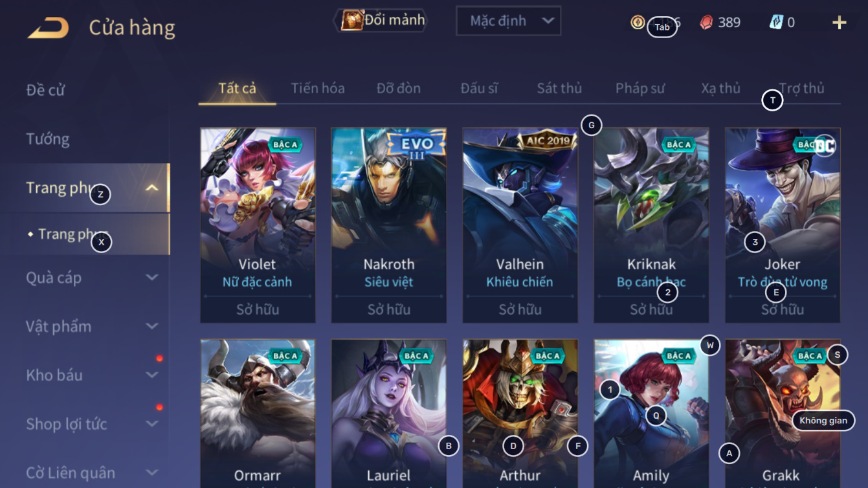The width and height of the screenshot is (868, 488).
Task: Click the red ruby currency icon
Action: pyautogui.click(x=706, y=22)
